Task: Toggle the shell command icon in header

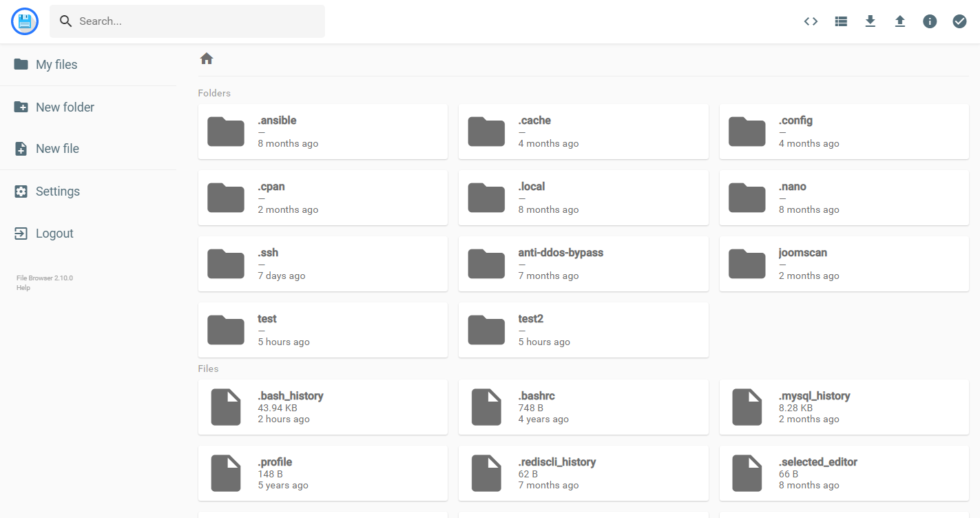Action: 811,21
